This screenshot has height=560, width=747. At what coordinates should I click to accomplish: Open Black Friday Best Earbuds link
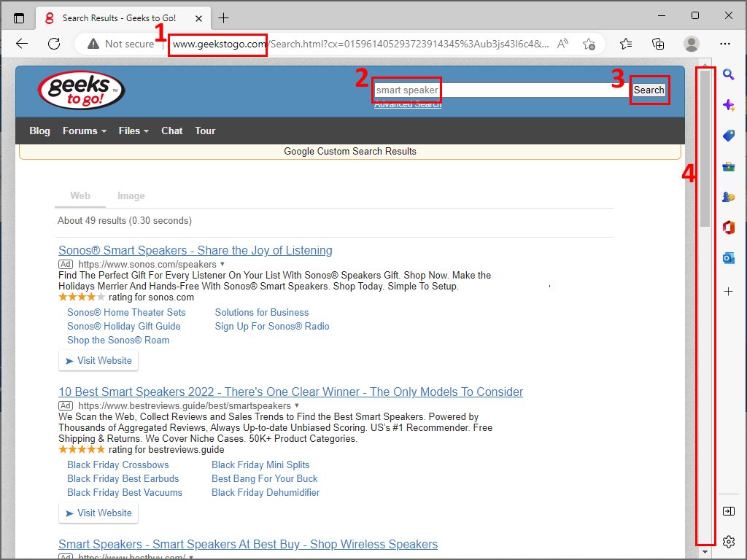[123, 478]
